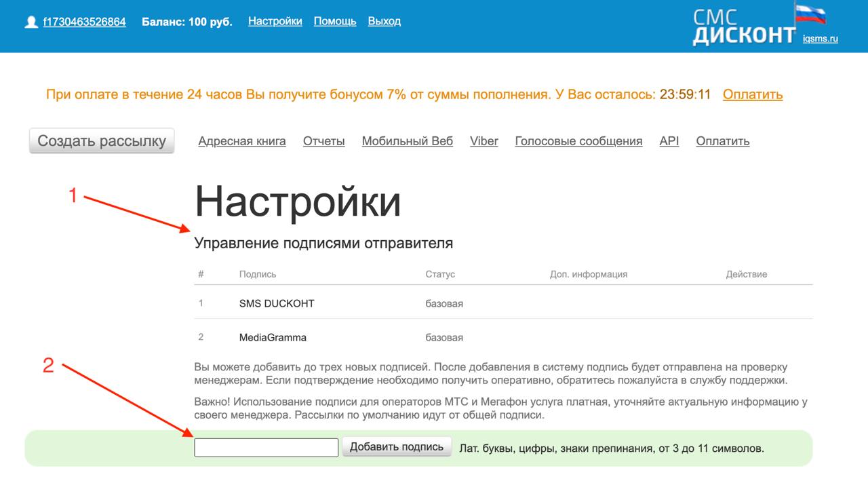
Task: Click Оплатить in the navigation menu
Action: [x=722, y=141]
